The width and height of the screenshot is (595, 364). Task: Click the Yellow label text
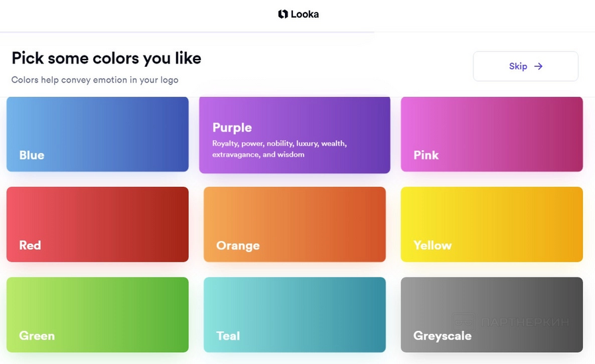[x=432, y=246]
